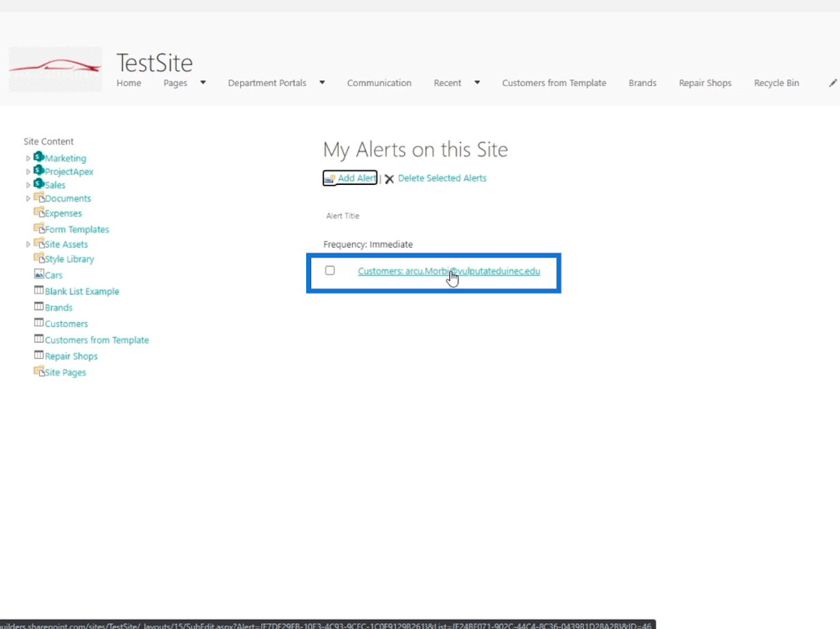The image size is (840, 629).
Task: Click the Frequency: Immediate group label
Action: point(368,244)
